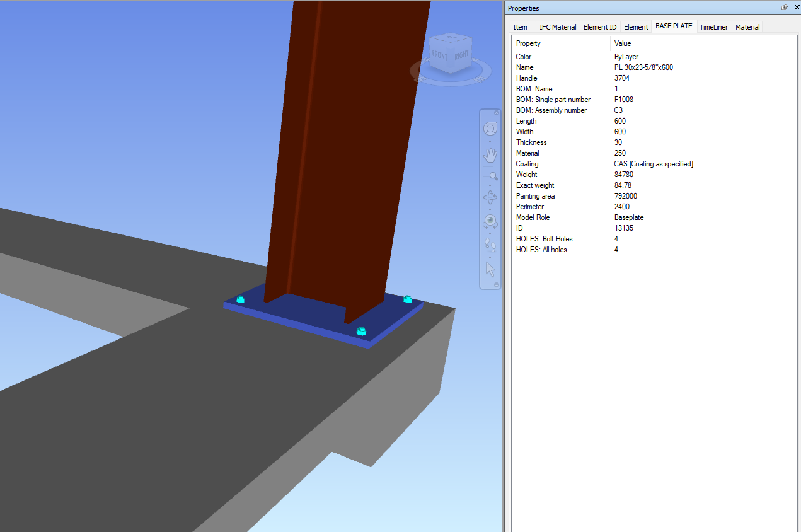
Task: Open the Element ID tab
Action: tap(600, 27)
